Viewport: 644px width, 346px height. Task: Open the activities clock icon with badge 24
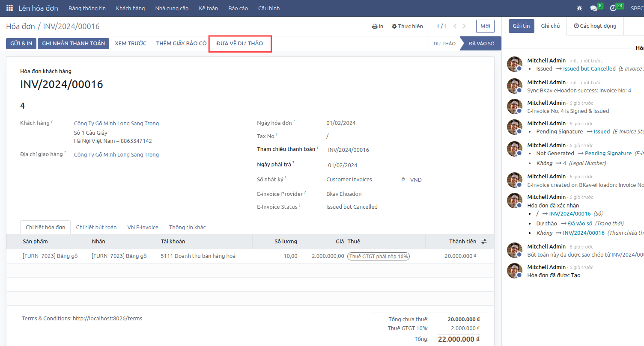coord(613,8)
